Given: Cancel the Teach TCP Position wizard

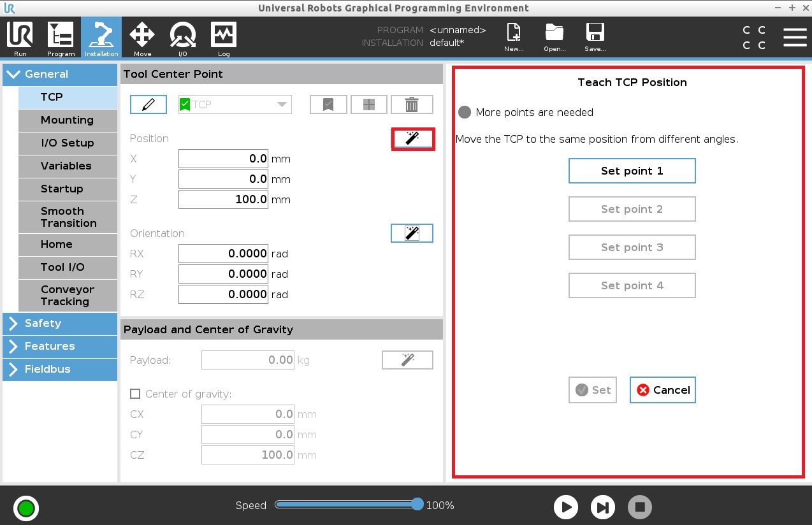Looking at the screenshot, I should tap(663, 390).
